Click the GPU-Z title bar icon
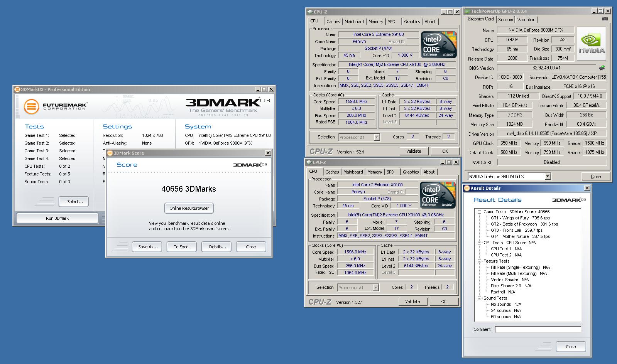 tap(467, 12)
